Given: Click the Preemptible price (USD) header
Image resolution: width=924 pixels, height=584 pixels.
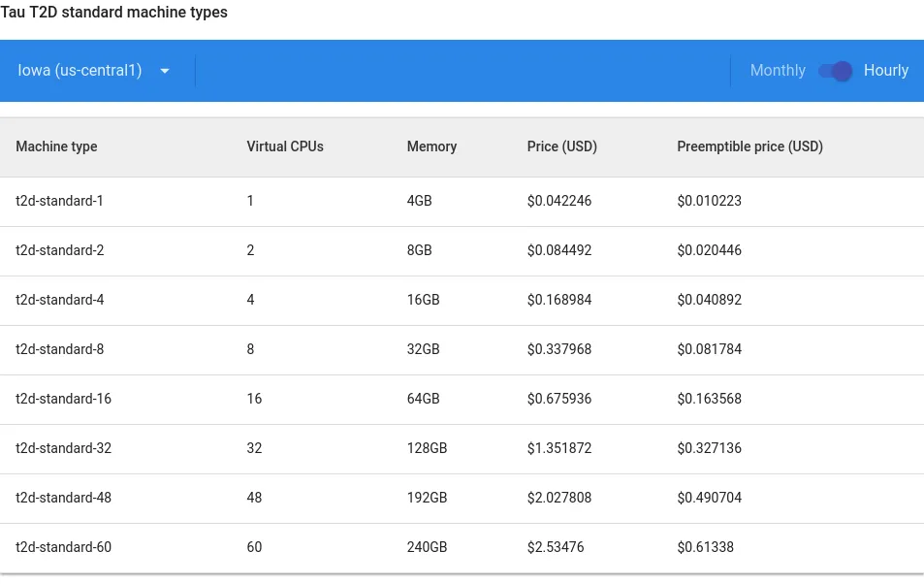Looking at the screenshot, I should (749, 146).
